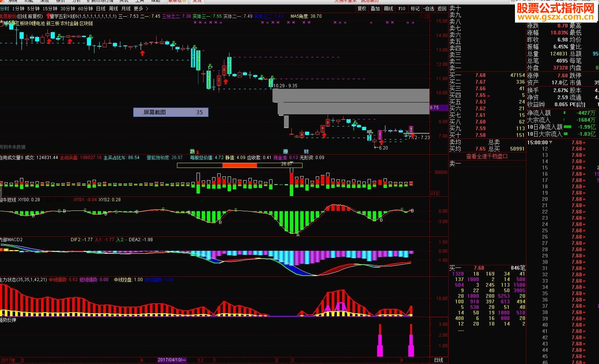Click the 净流入额 -4427万 row

[x=562, y=113]
